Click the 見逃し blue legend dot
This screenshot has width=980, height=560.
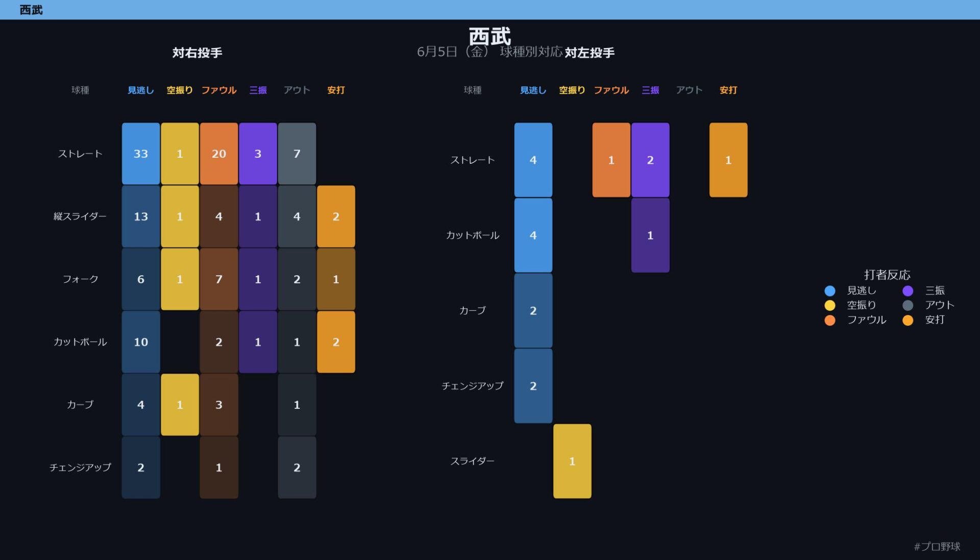(830, 290)
